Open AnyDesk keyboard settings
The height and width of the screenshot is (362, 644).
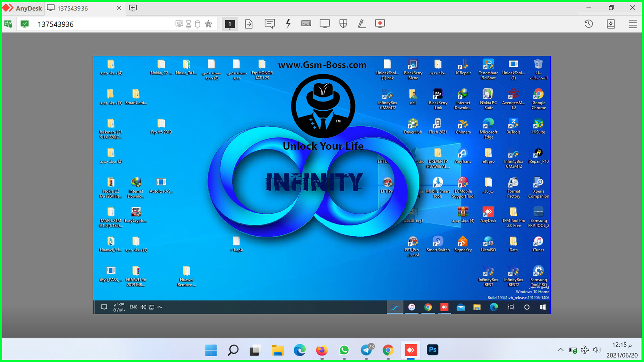pos(306,24)
